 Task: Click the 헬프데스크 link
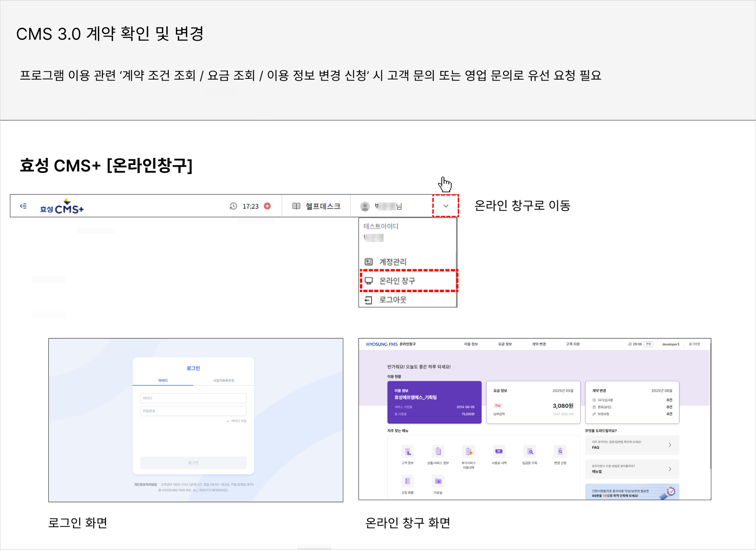click(323, 206)
